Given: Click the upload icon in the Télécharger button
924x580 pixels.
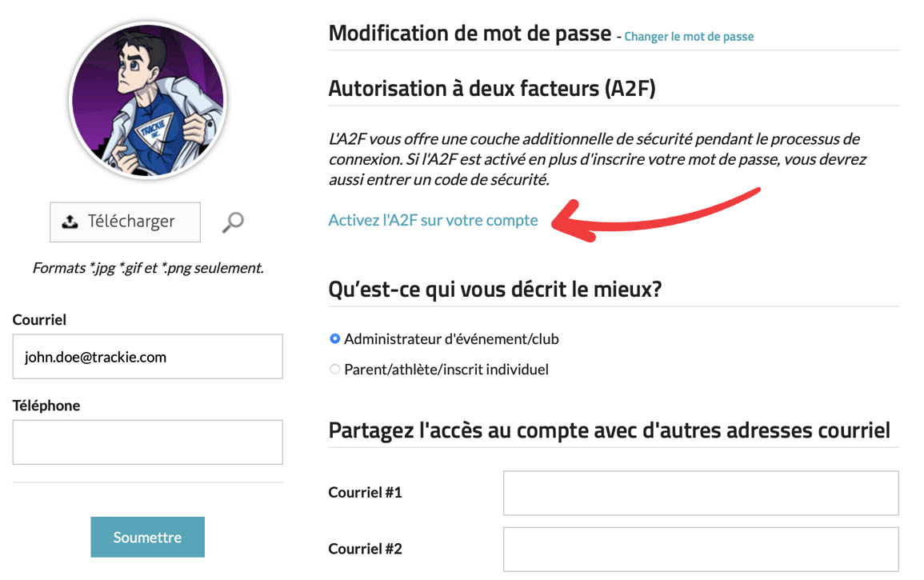Looking at the screenshot, I should click(x=70, y=222).
